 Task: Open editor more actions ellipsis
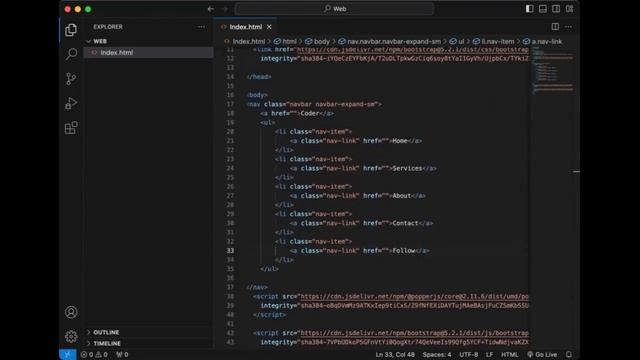coord(568,27)
